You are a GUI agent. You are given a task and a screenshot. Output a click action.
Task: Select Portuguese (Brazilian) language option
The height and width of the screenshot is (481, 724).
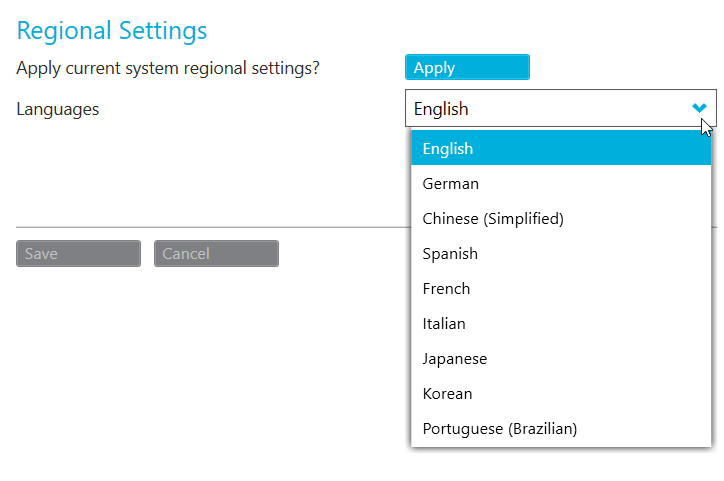[x=561, y=429]
